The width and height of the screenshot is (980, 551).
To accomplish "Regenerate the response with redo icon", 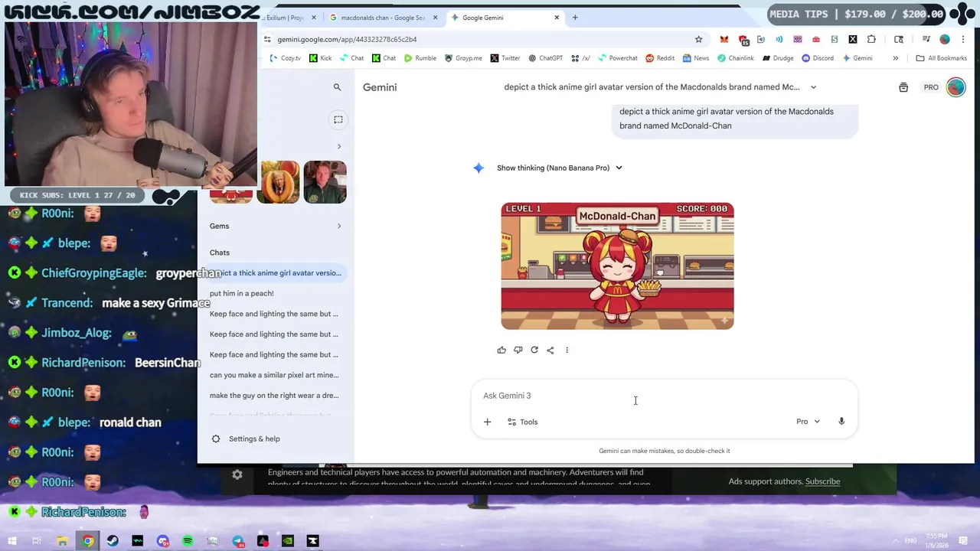I will pos(534,350).
